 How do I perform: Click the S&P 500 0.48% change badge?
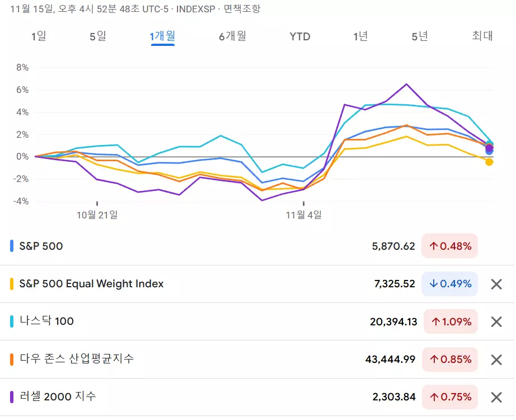[x=449, y=246]
